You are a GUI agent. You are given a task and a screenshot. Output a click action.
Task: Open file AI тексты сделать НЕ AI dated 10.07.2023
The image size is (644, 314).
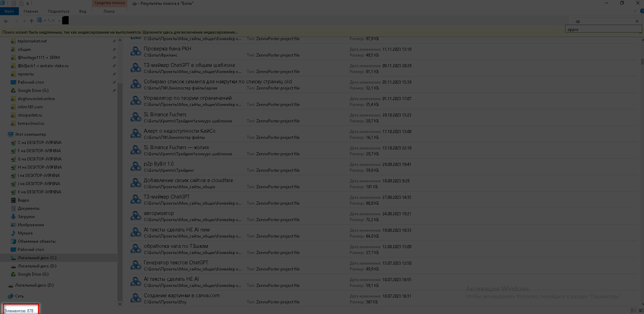point(171,279)
